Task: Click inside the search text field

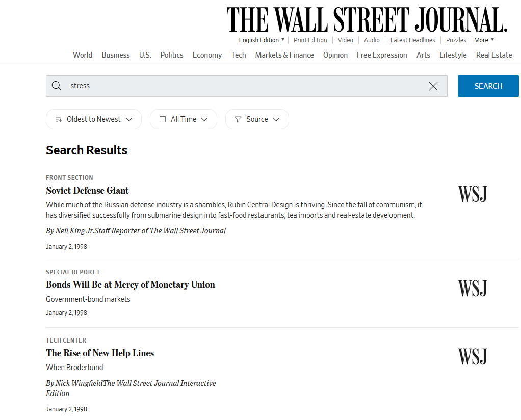Action: tap(245, 86)
